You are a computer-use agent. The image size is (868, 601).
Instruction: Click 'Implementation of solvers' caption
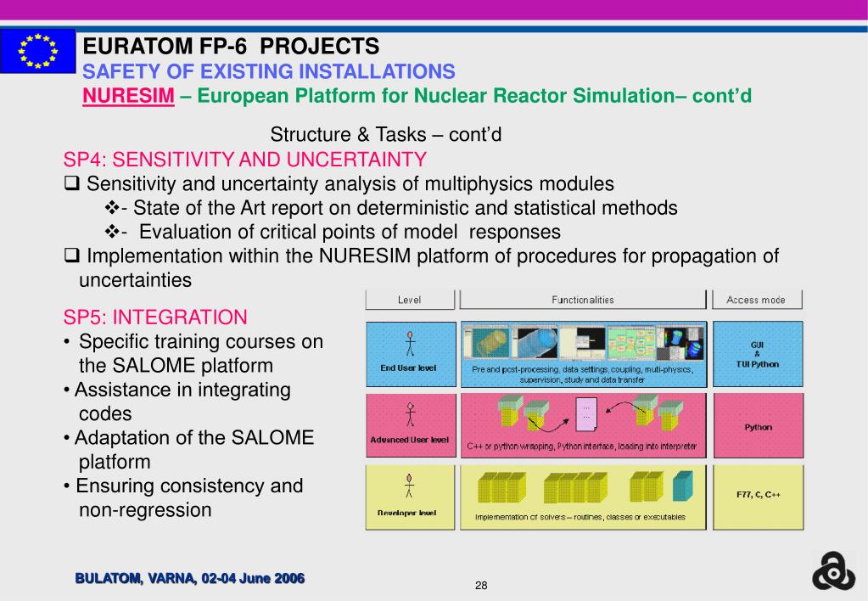pos(580,517)
